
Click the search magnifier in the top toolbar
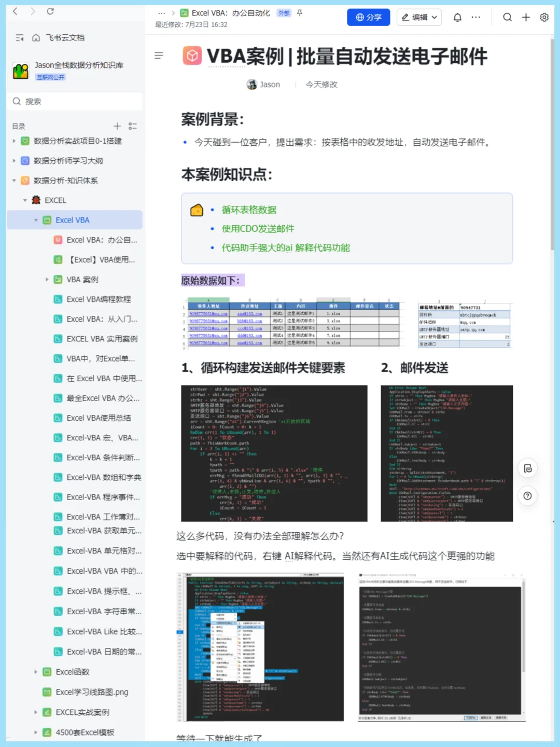click(507, 17)
